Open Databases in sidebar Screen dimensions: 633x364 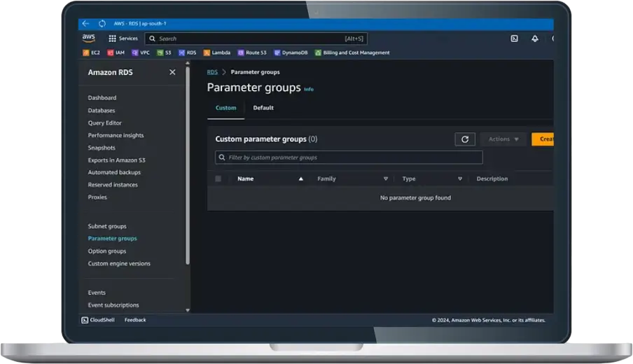102,110
